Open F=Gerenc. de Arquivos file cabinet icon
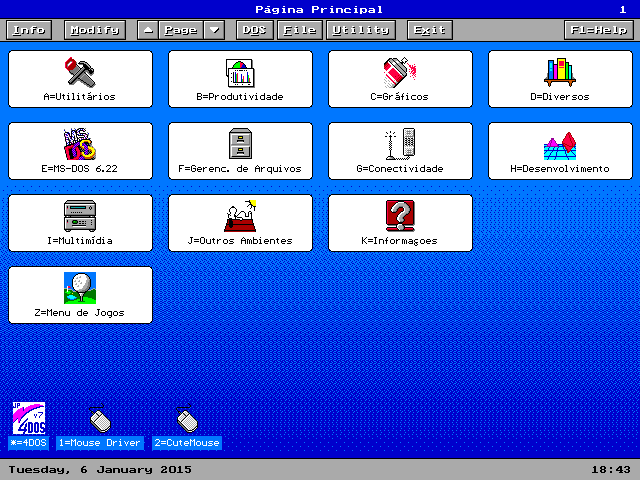640x480 pixels. click(x=240, y=144)
